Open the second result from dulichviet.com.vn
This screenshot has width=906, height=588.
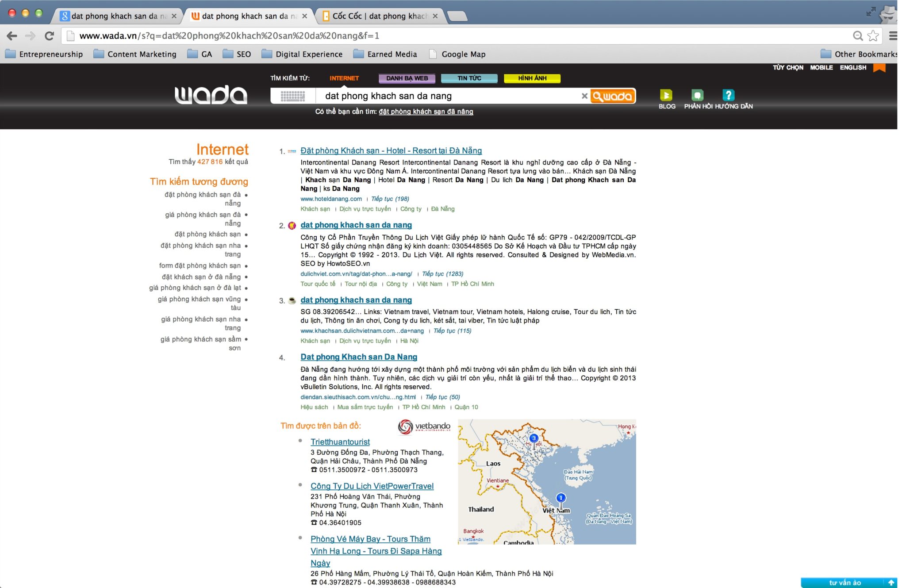(356, 225)
